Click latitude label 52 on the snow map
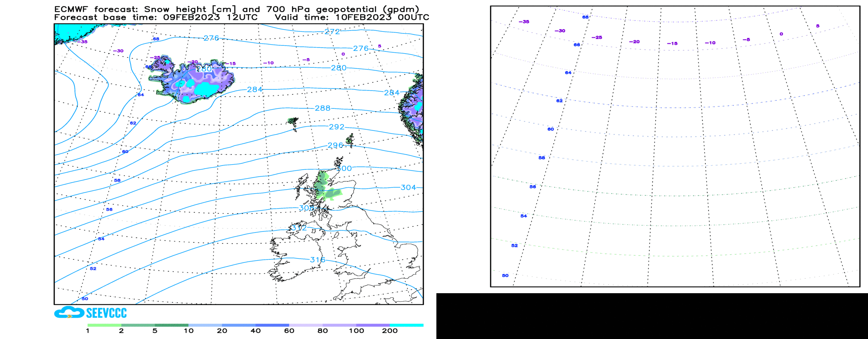 point(93,269)
